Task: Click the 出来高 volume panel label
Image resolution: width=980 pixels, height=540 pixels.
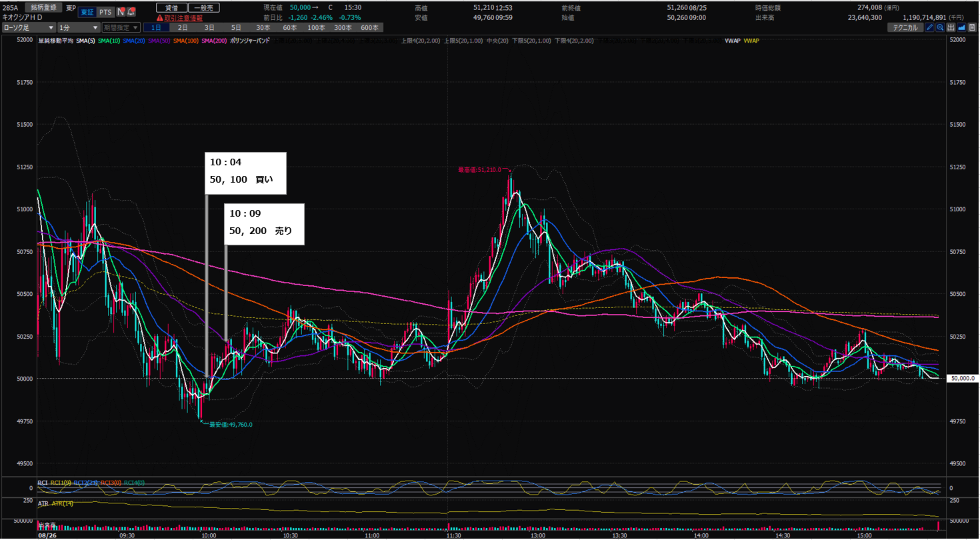Action: (47, 523)
